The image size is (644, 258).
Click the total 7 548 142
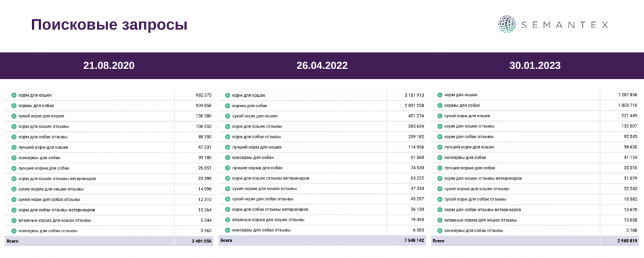pos(414,240)
